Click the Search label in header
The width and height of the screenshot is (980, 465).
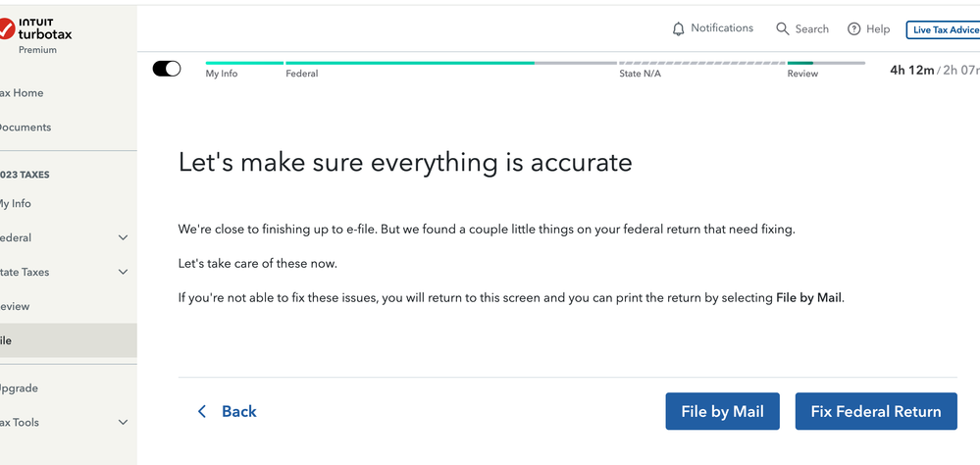click(812, 28)
